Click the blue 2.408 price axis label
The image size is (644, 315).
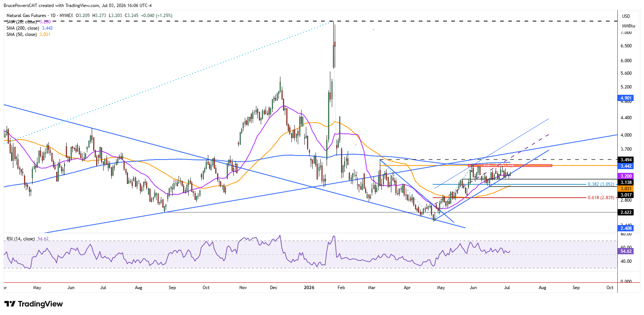626,228
